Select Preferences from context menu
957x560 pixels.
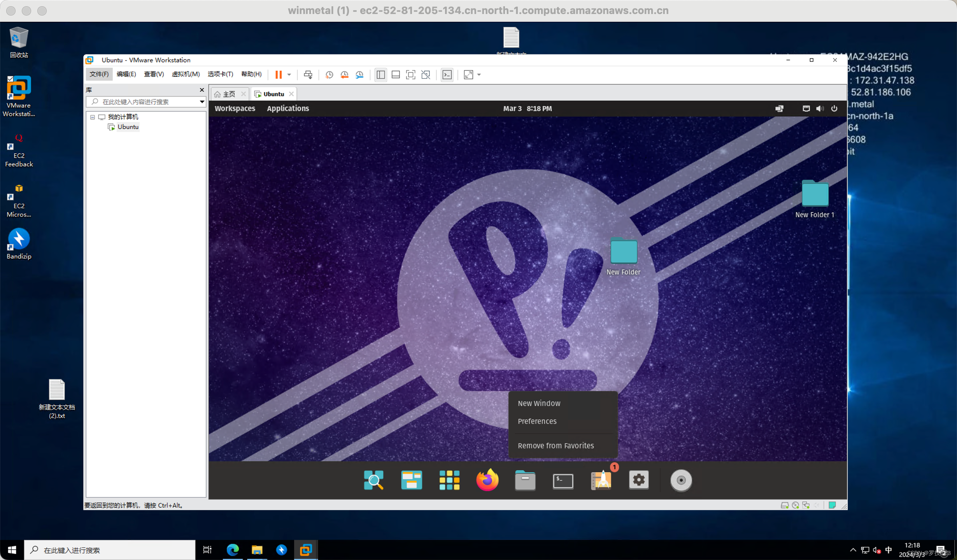coord(537,421)
